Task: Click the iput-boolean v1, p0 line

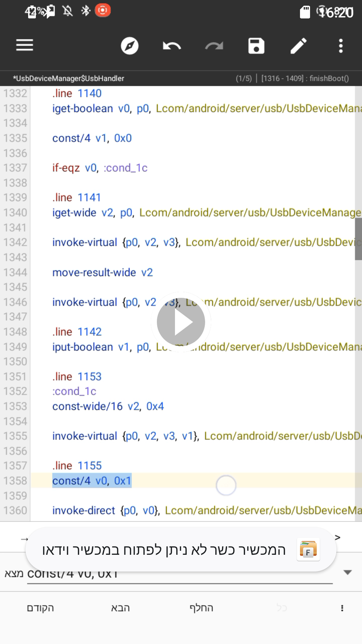Action: 207,346
